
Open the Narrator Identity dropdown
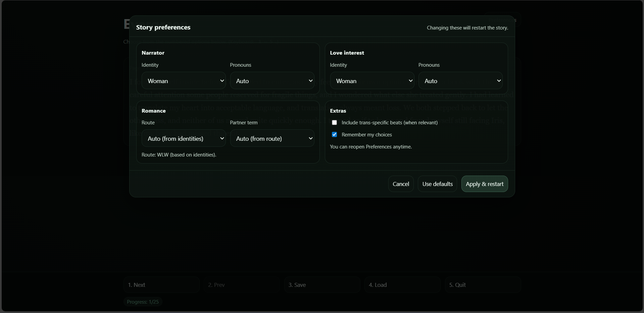coord(184,81)
